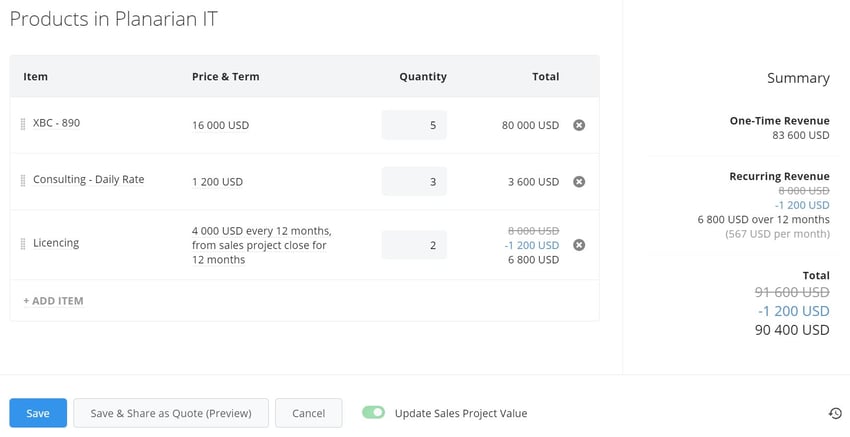Click the Recurring Revenue label
850x437 pixels.
780,176
